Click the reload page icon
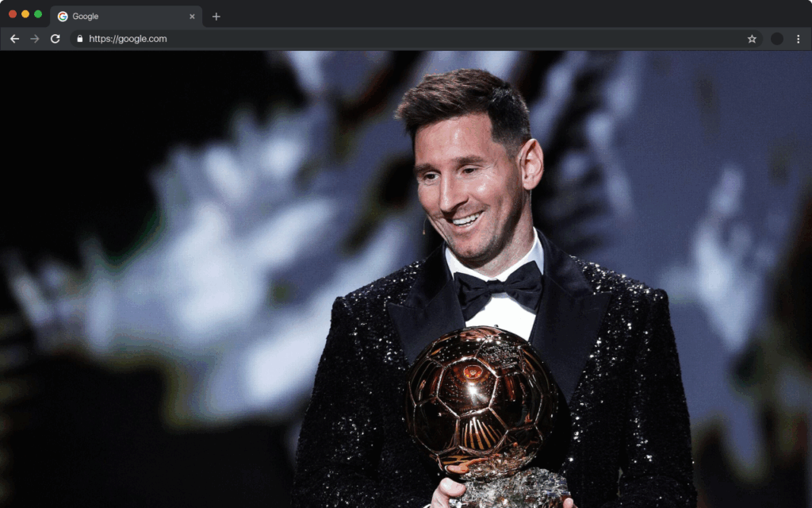Image resolution: width=812 pixels, height=508 pixels. click(x=54, y=38)
